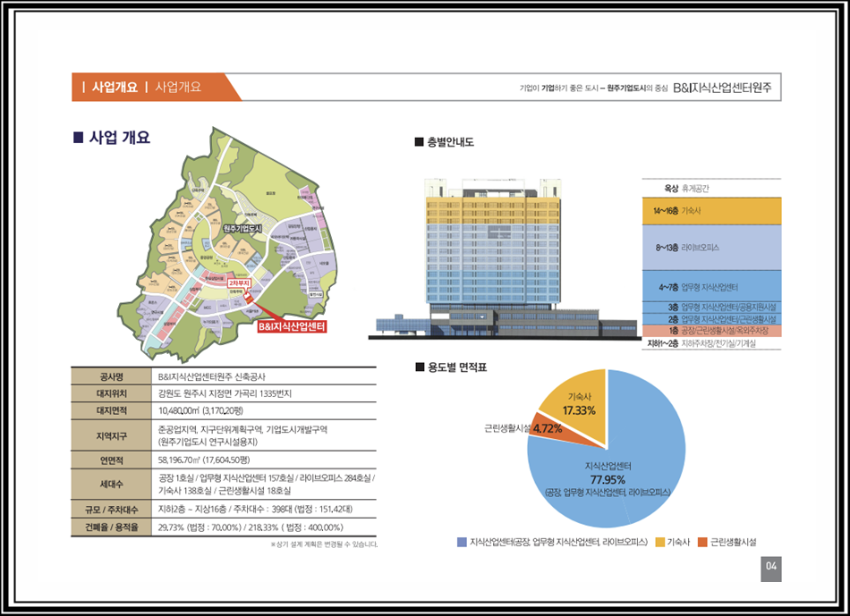
Task: Select the 14~16층 기숙사 floor band
Action: [x=711, y=211]
